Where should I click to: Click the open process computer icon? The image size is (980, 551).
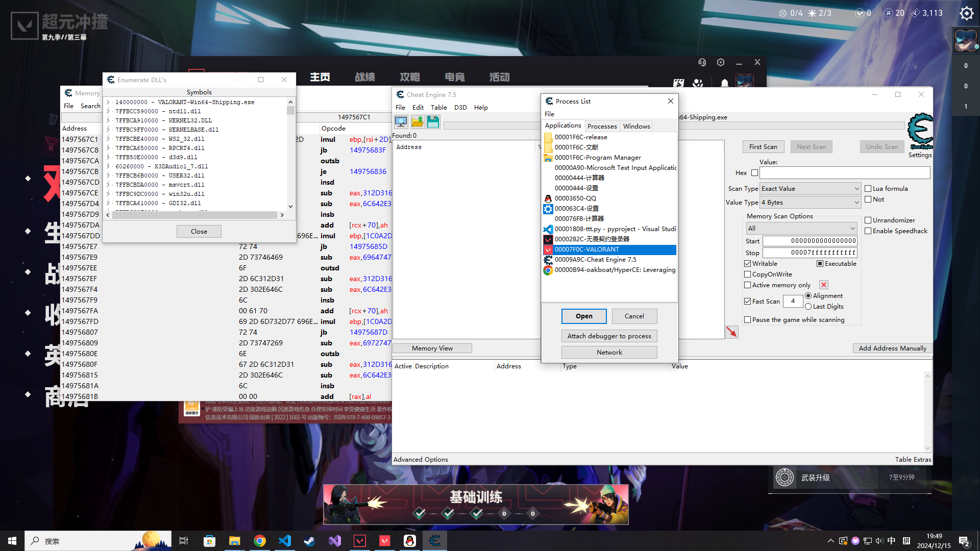[401, 122]
